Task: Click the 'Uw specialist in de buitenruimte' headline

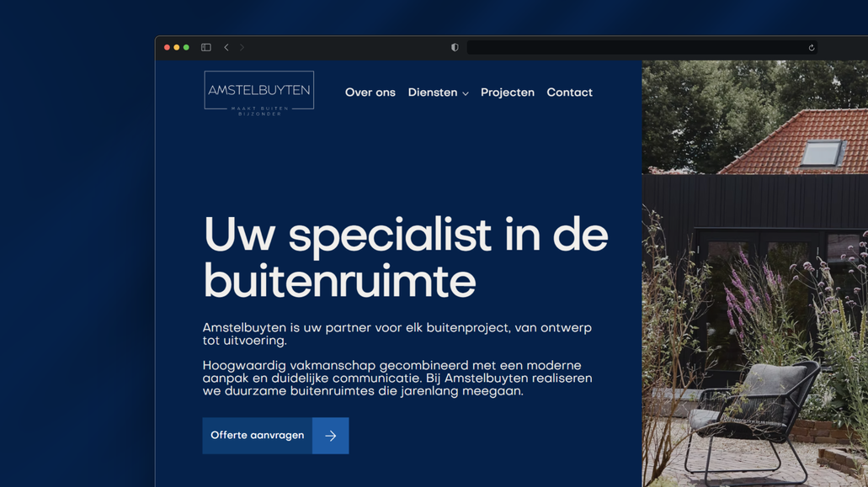Action: (x=406, y=255)
